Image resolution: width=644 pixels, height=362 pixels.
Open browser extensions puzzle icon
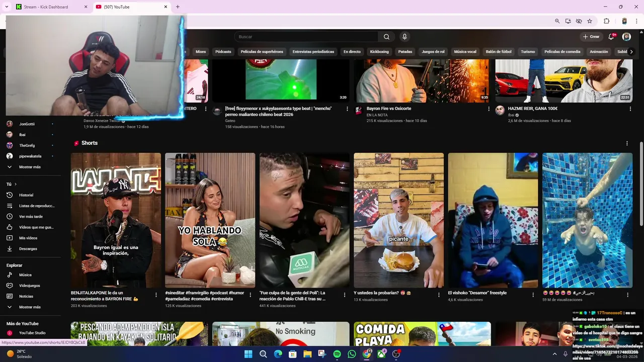coord(606,21)
